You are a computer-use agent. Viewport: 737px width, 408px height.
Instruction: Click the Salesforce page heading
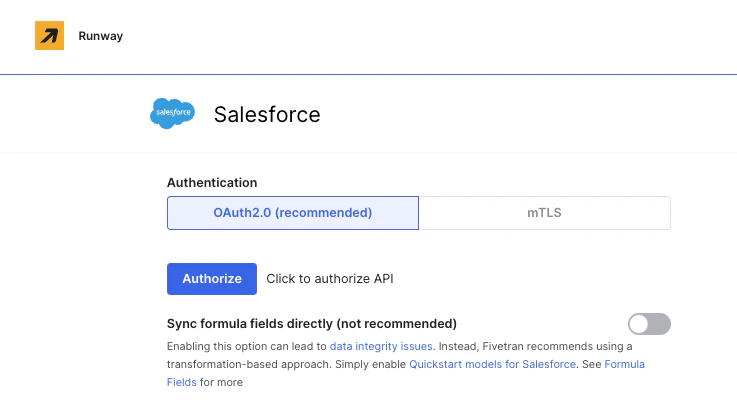267,114
